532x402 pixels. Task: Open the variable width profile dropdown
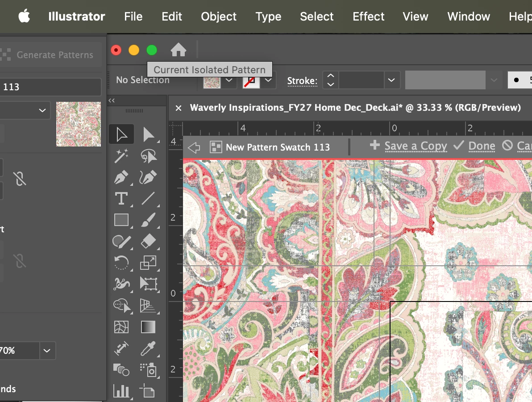click(494, 80)
